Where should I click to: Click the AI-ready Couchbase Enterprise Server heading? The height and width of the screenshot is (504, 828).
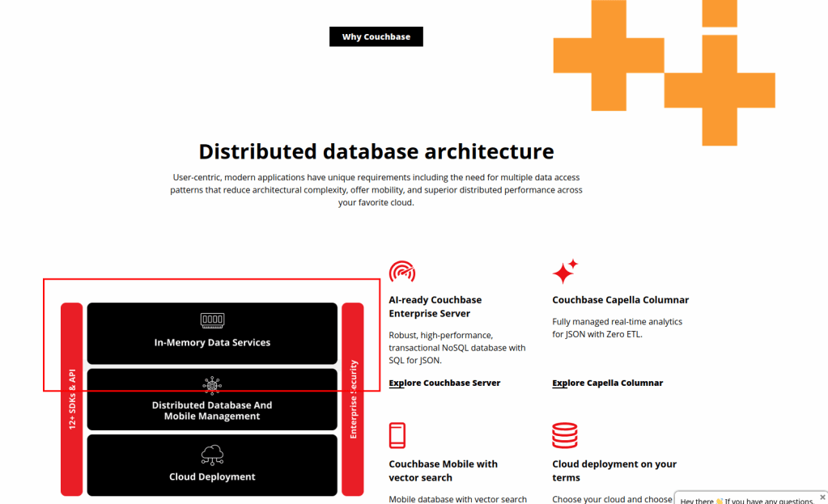pyautogui.click(x=435, y=307)
